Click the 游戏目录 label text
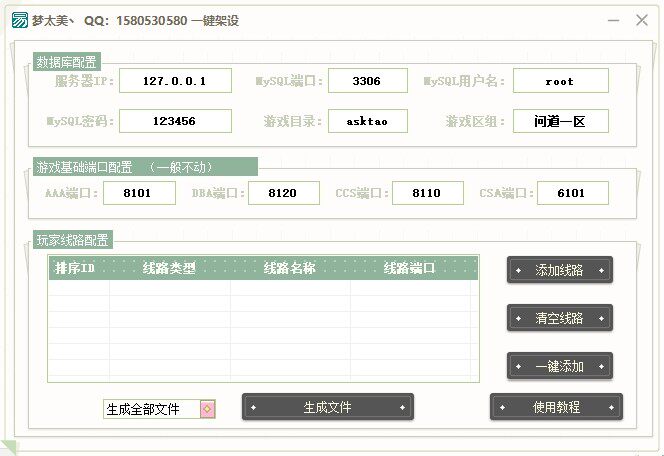This screenshot has width=664, height=456. (x=293, y=122)
